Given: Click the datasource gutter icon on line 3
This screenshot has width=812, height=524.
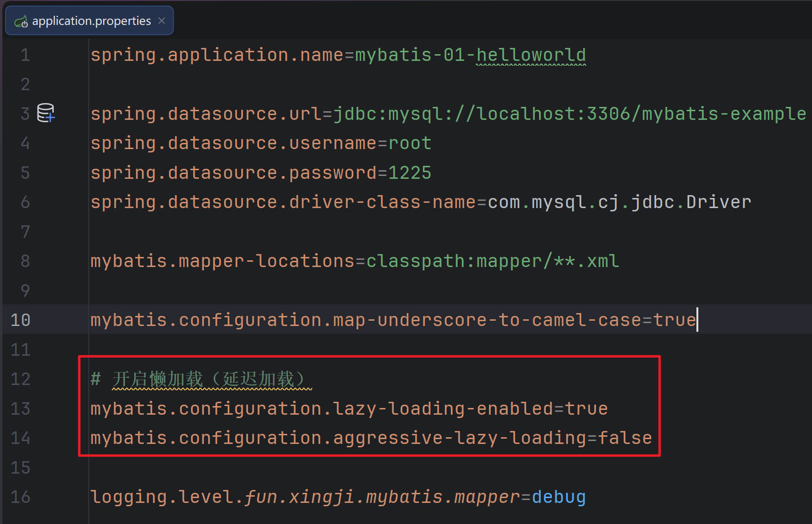Looking at the screenshot, I should [x=46, y=113].
